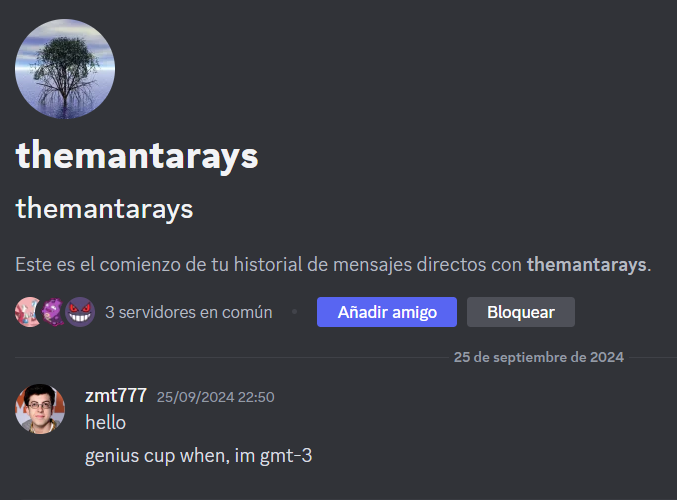Click the 25/09/2024 22:50 message timestamp
This screenshot has width=677, height=500.
[x=215, y=397]
